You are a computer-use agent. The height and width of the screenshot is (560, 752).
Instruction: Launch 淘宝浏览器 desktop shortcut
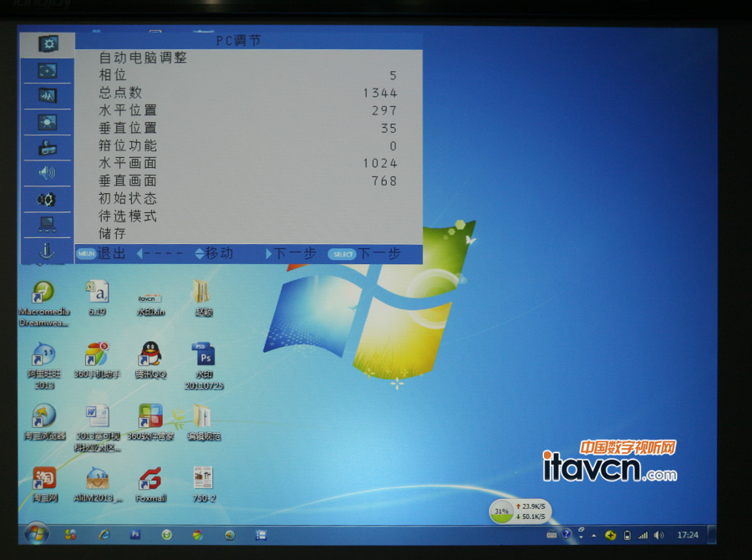(44, 422)
